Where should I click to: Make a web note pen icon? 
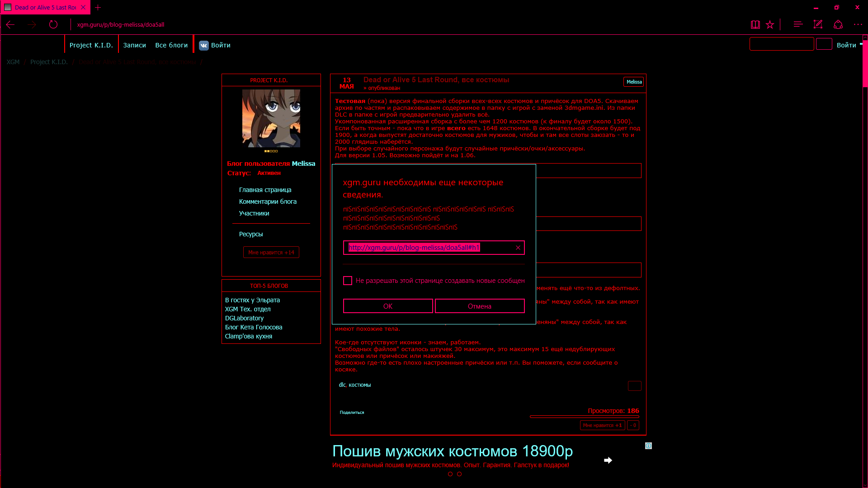pyautogui.click(x=818, y=25)
